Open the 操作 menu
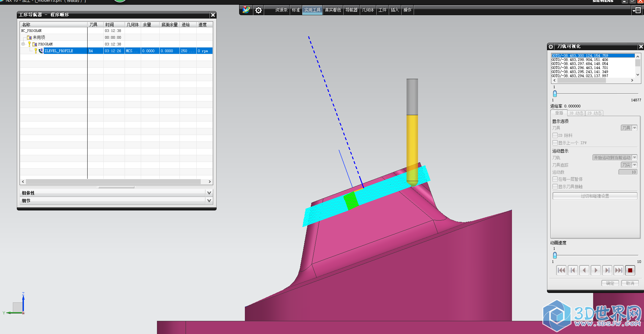Image resolution: width=644 pixels, height=334 pixels. click(x=407, y=10)
